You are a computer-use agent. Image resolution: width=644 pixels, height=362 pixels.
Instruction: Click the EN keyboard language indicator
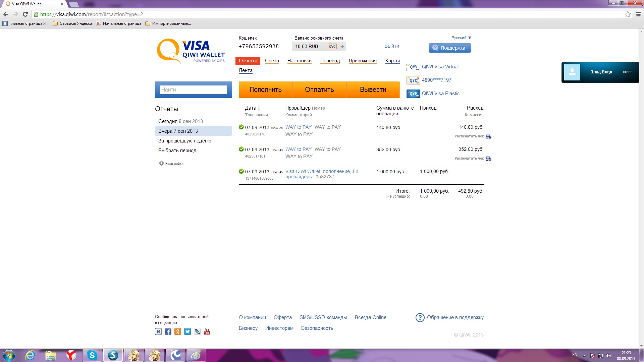[x=575, y=355]
